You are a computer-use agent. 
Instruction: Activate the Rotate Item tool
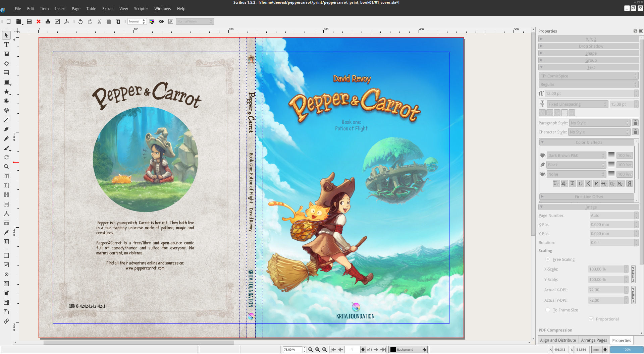tap(6, 157)
